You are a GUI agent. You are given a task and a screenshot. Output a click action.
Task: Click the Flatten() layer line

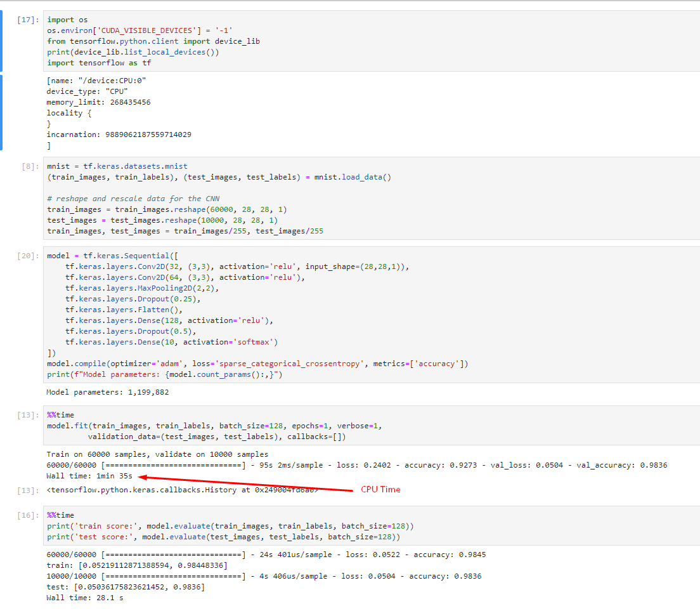(x=124, y=310)
